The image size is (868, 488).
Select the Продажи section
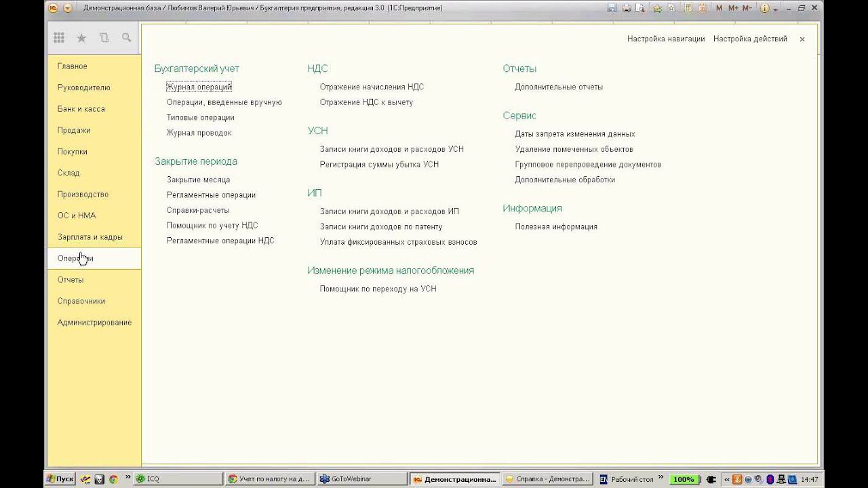(74, 130)
